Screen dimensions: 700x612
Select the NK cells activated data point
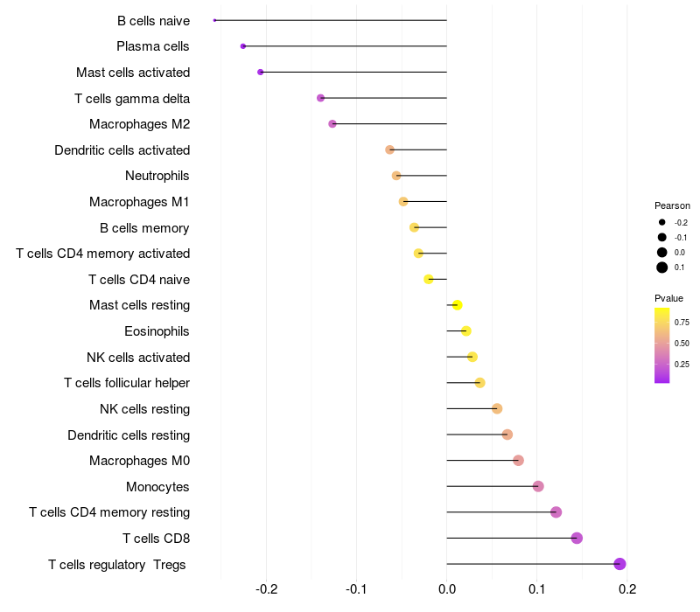click(x=472, y=357)
